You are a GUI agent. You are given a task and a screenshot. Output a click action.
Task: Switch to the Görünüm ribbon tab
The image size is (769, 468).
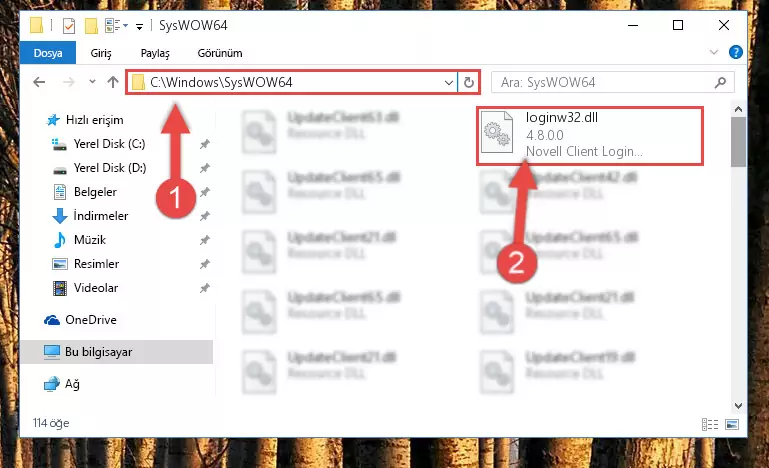click(x=220, y=53)
